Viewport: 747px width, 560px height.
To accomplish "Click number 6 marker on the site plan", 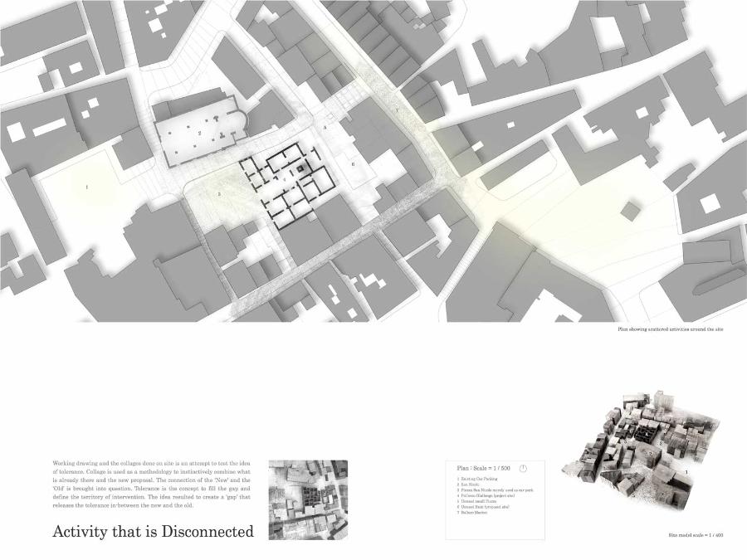I will [353, 164].
